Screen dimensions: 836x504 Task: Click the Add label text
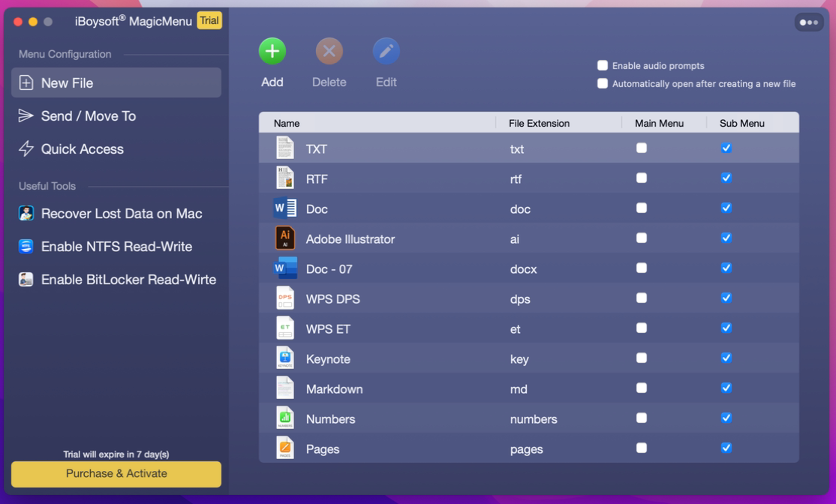pyautogui.click(x=272, y=82)
